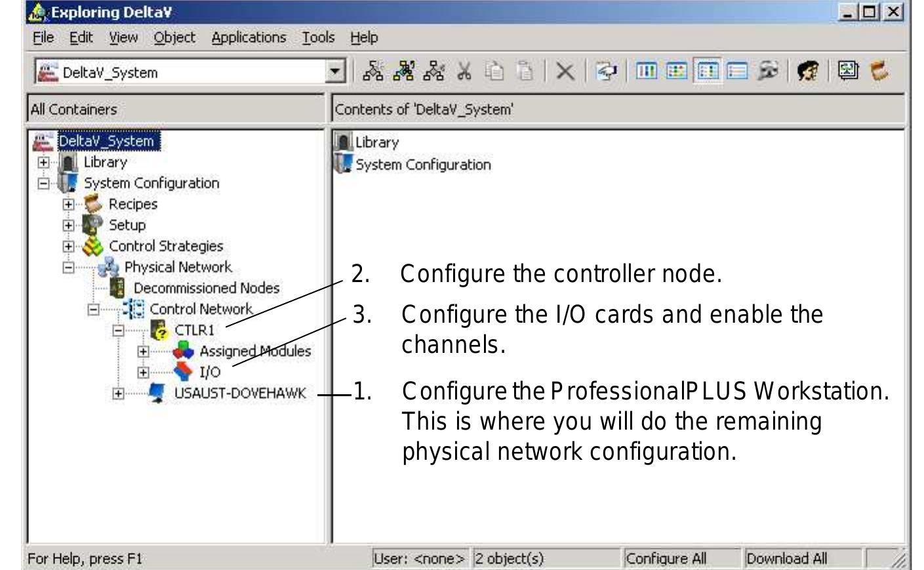Expand the USAUST-DOVEHAWK node

point(118,393)
